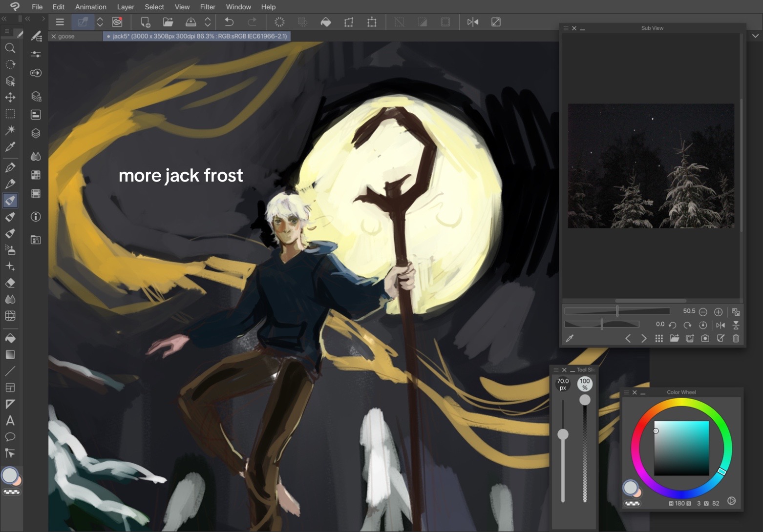Toggle the Sub View eyedropper auto-switch

tap(570, 338)
